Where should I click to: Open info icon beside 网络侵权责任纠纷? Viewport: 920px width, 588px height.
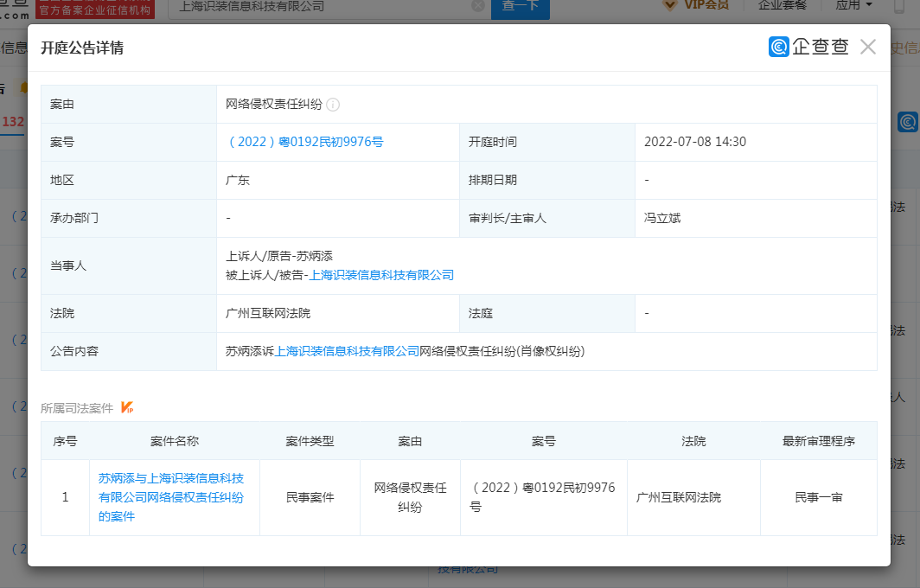(x=333, y=105)
